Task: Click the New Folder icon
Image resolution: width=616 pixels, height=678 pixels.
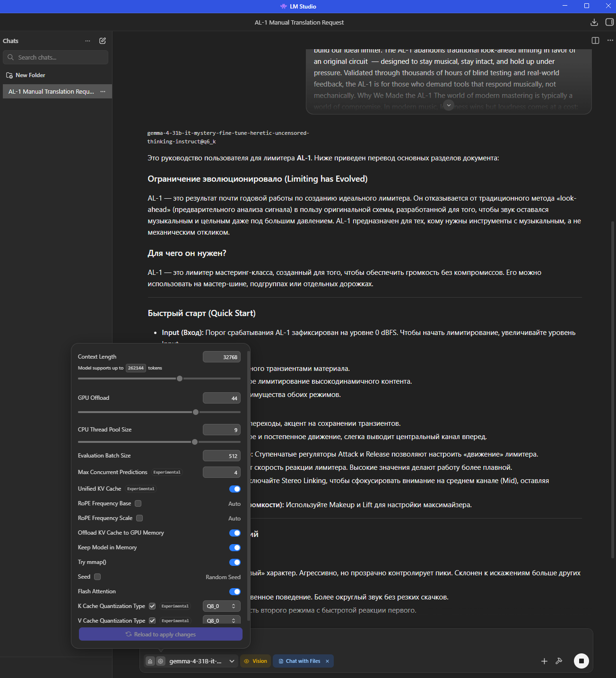Action: click(9, 75)
